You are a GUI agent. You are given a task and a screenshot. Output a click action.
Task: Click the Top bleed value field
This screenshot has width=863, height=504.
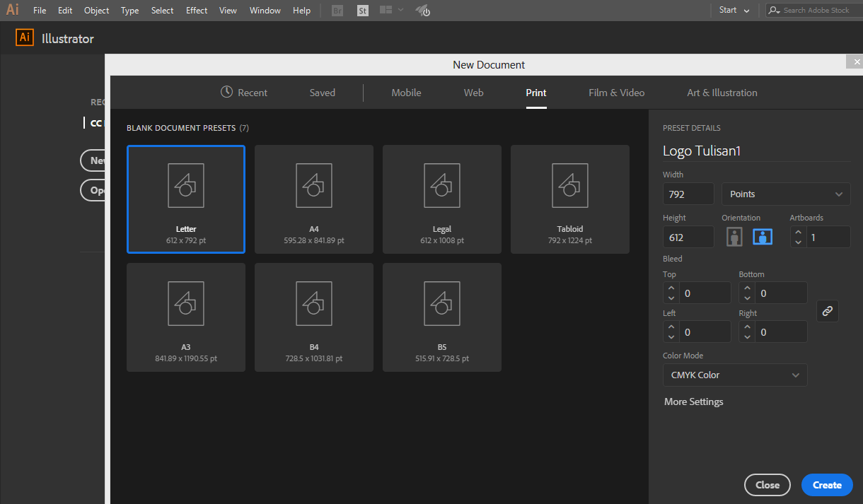(x=705, y=293)
